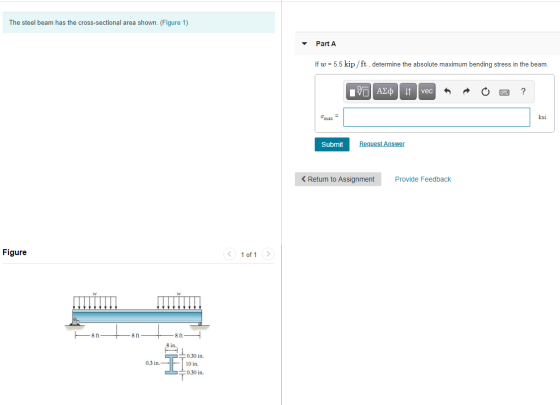Insert a vector with vec button
Viewport: 560px width, 405px height.
coord(427,91)
